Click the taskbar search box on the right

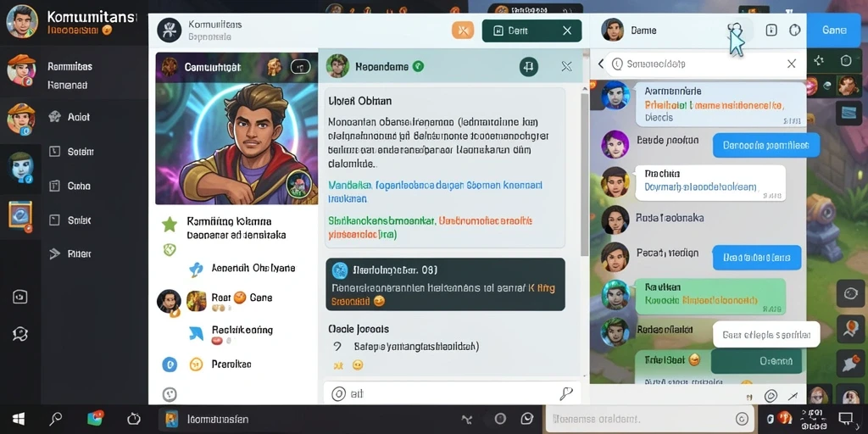(x=651, y=419)
